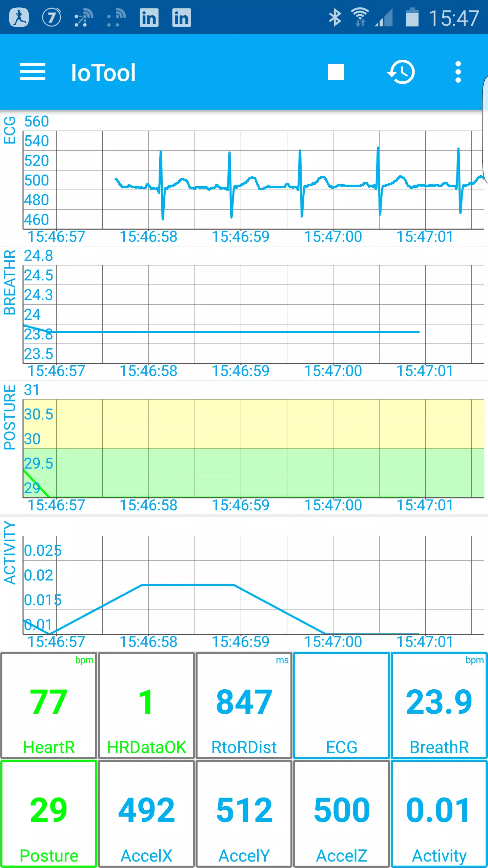Select the ECG tile
Screen dimensions: 488x868
[342, 705]
